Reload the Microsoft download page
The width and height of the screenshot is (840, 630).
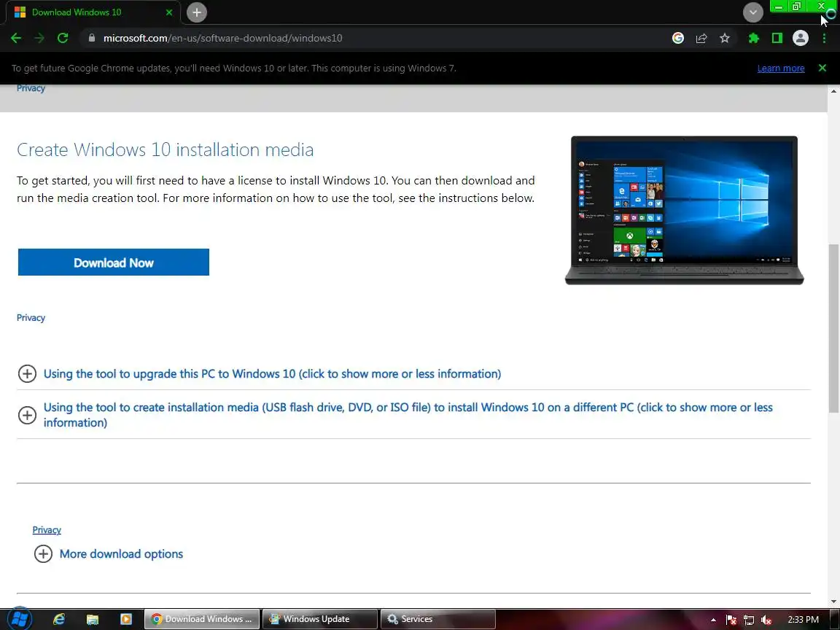coord(63,38)
